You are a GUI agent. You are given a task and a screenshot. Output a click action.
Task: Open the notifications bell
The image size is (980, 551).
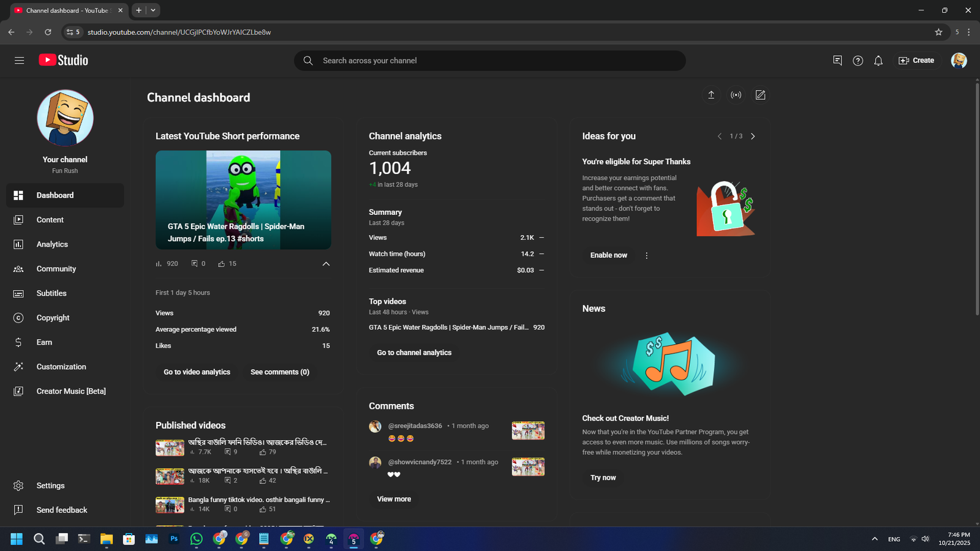878,61
